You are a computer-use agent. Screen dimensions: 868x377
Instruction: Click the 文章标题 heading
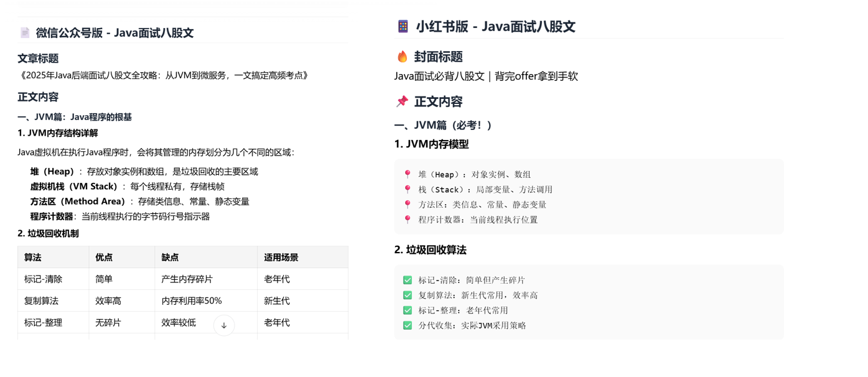click(38, 58)
